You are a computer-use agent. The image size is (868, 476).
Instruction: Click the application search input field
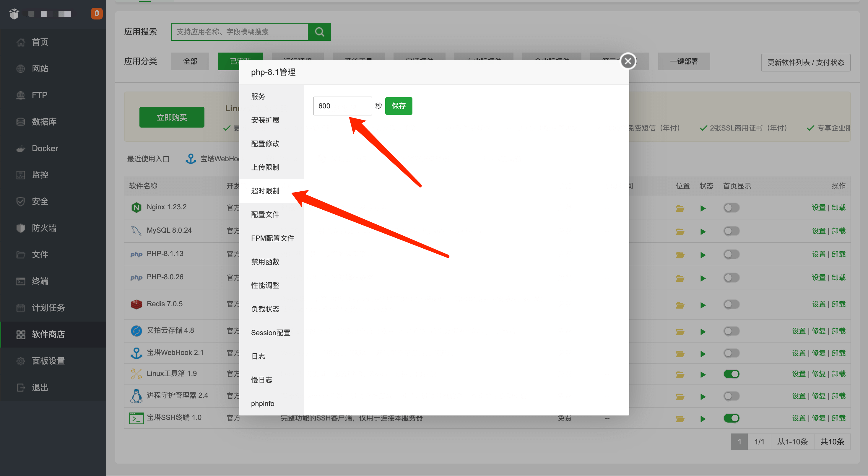pyautogui.click(x=240, y=32)
